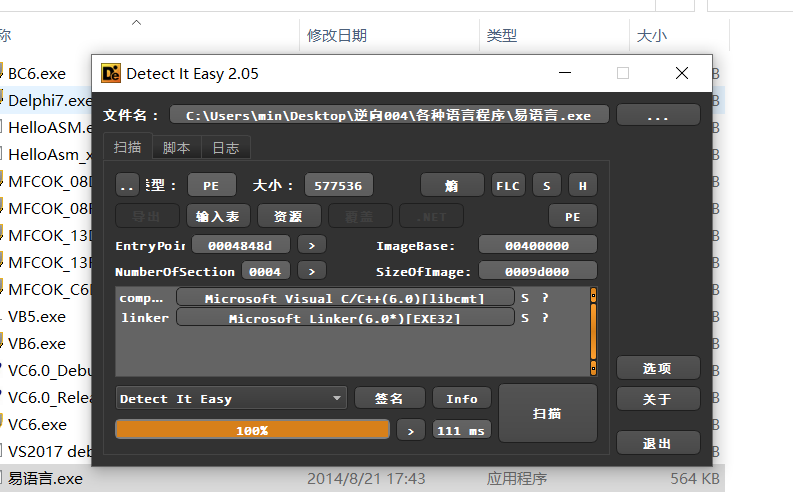The width and height of the screenshot is (793, 504).
Task: Click arrow button next to EntryPoint value
Action: coord(312,245)
